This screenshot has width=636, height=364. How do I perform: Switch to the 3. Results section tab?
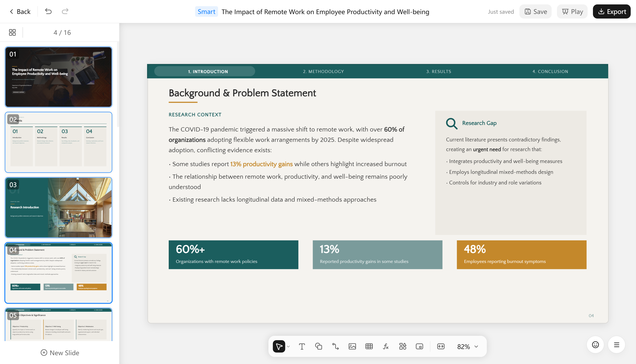(x=439, y=71)
